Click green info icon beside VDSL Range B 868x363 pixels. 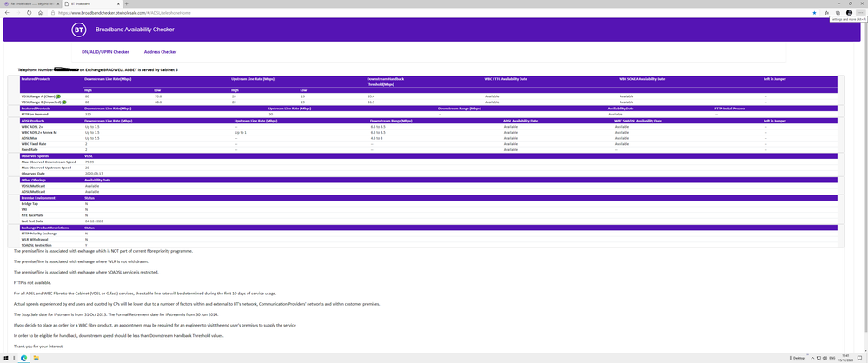coord(63,102)
